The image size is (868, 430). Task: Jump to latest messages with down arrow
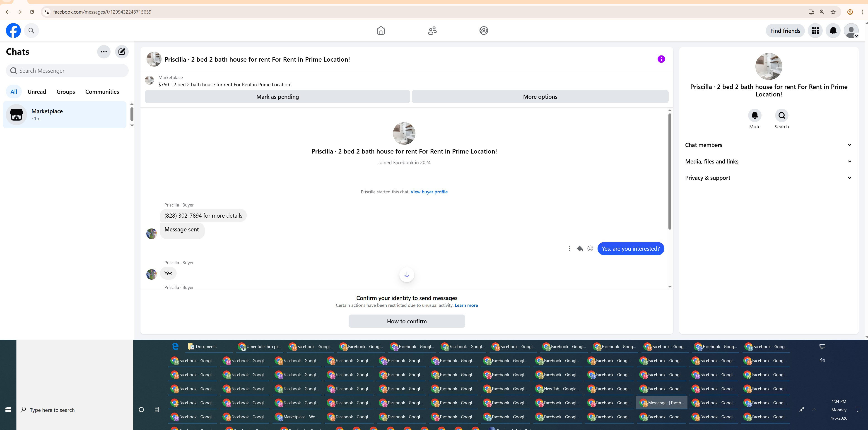(407, 275)
